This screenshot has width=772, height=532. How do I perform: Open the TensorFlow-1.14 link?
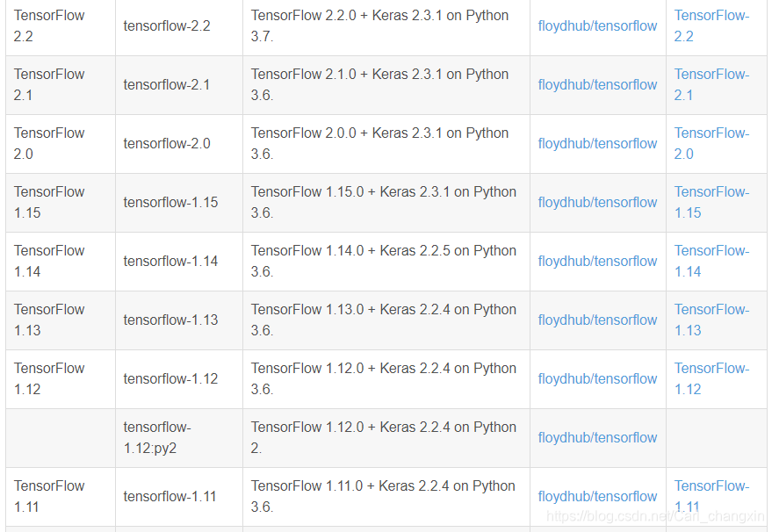tap(711, 262)
